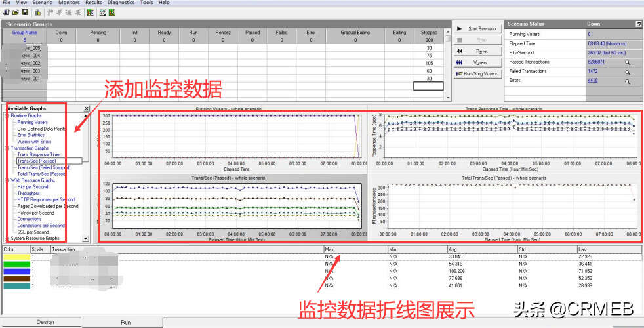Click the first green results toolbar icon
The width and height of the screenshot is (644, 328).
point(91,12)
